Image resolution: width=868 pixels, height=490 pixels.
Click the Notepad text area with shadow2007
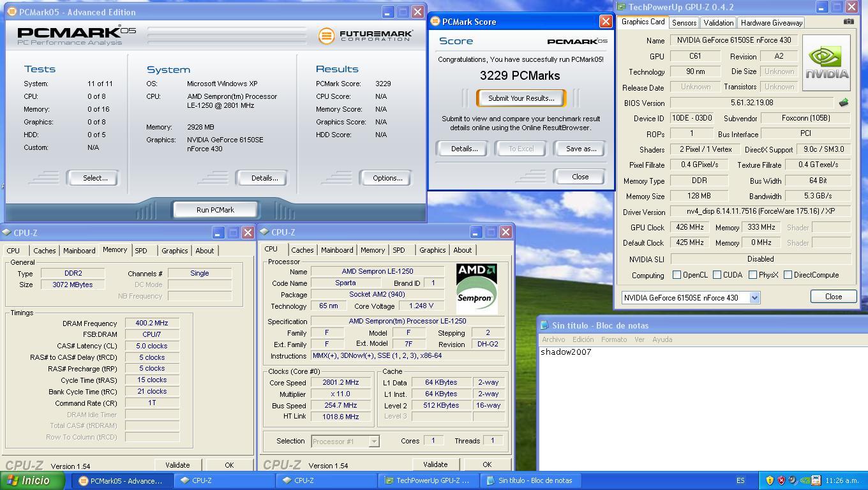[703, 408]
